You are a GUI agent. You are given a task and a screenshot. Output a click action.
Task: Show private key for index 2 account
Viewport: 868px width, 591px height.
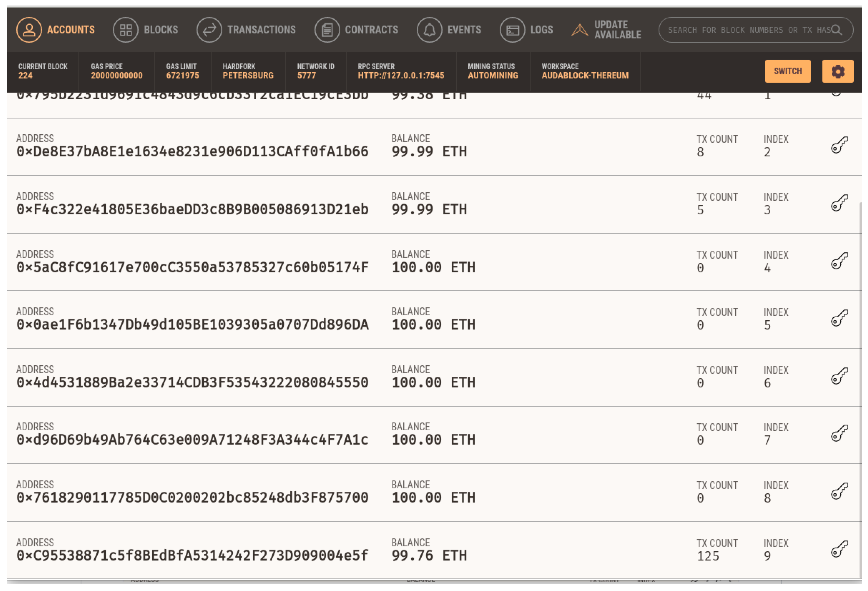(x=839, y=145)
